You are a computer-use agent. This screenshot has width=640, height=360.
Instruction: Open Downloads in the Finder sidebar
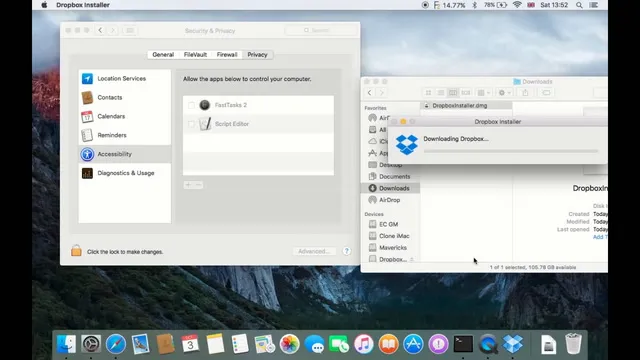tap(390, 188)
